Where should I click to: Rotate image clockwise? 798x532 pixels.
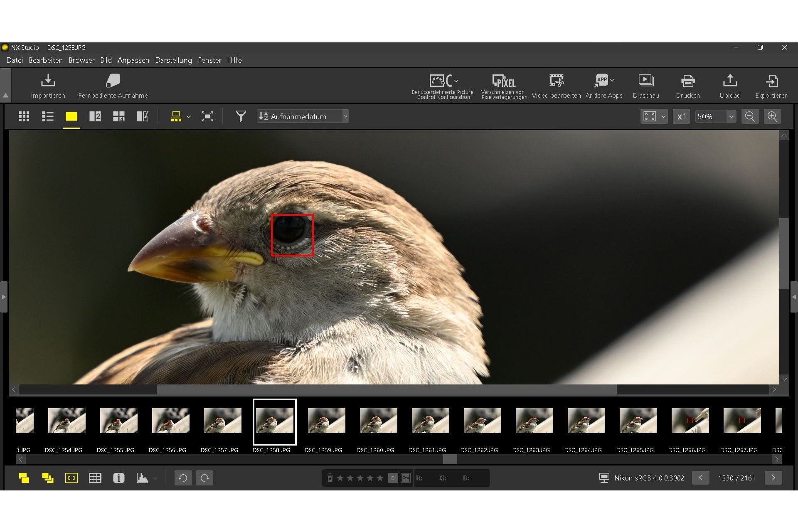205,478
